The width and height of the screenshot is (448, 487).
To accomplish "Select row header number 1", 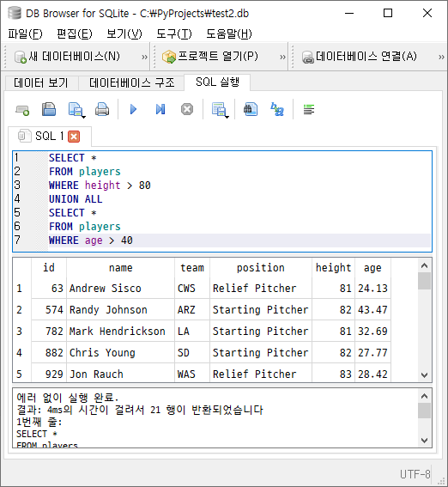I will pyautogui.click(x=19, y=289).
